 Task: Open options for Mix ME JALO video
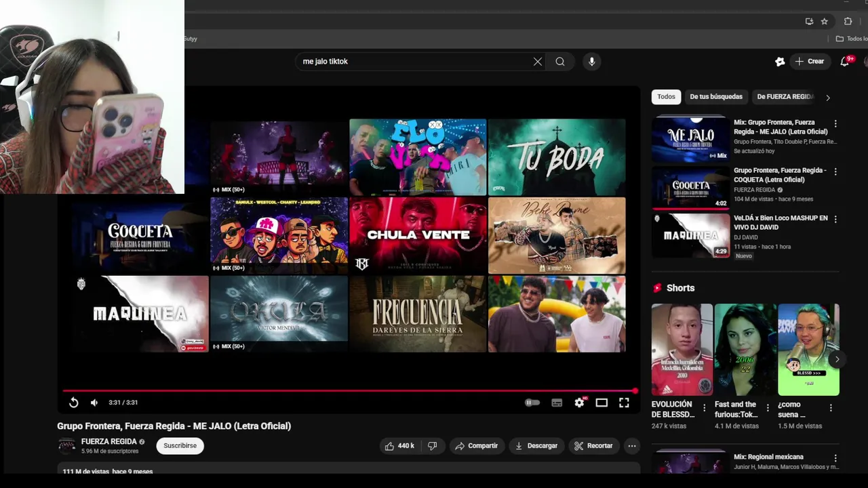[835, 124]
